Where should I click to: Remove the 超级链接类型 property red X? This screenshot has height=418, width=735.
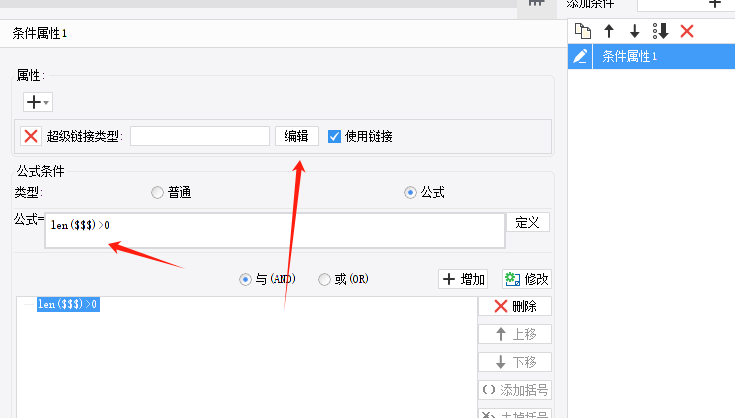[31, 136]
